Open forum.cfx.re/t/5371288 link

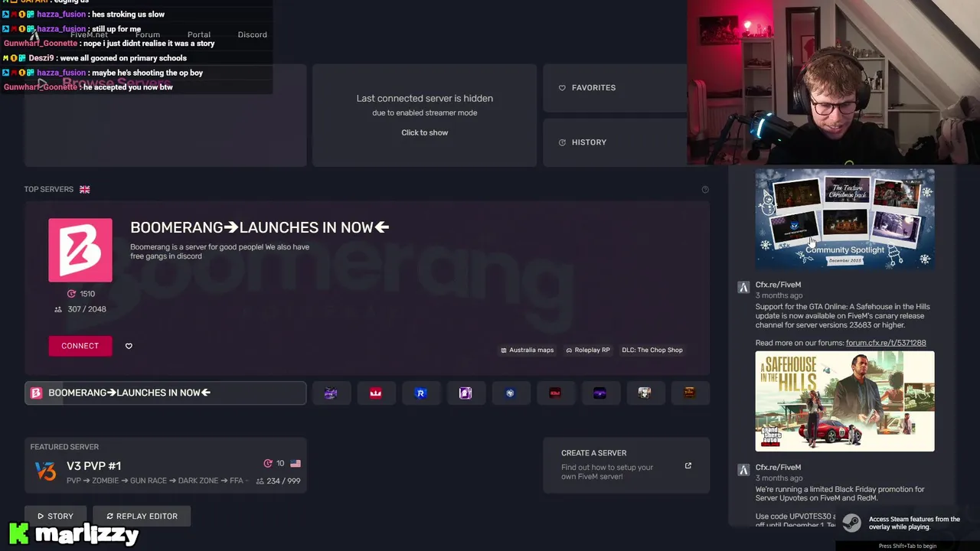tap(886, 343)
